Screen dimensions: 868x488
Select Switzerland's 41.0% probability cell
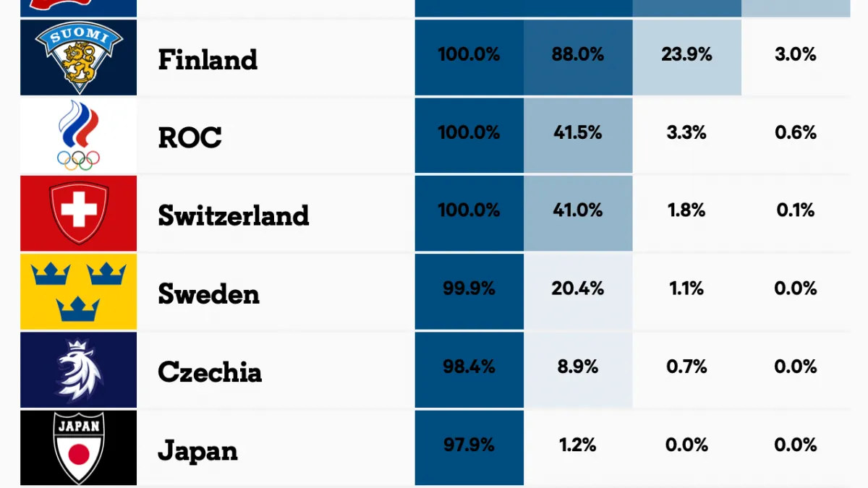coord(578,210)
